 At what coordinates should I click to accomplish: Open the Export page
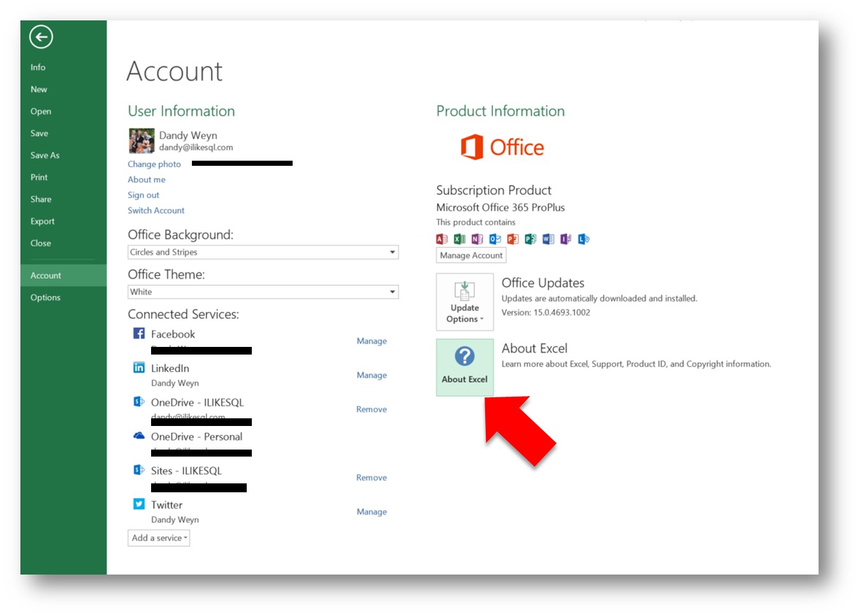43,221
